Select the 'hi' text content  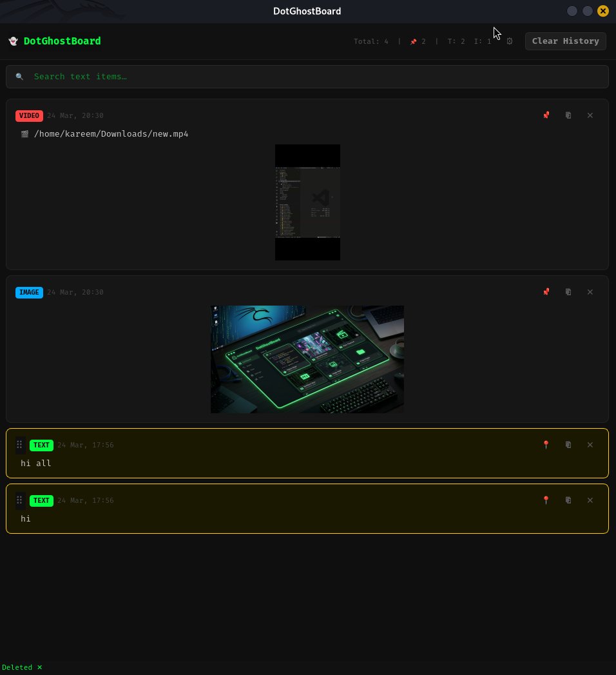25,519
